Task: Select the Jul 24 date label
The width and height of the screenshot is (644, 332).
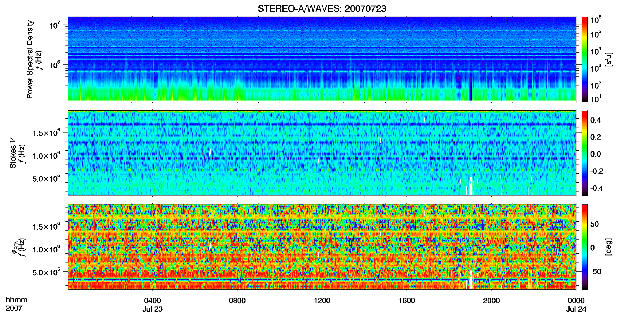Action: pos(576,309)
